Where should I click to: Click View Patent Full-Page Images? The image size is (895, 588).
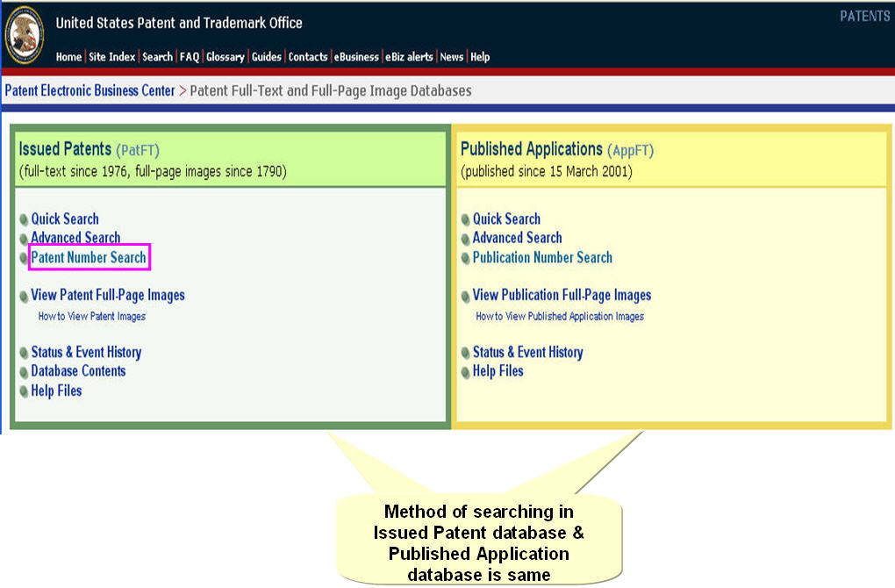[108, 295]
